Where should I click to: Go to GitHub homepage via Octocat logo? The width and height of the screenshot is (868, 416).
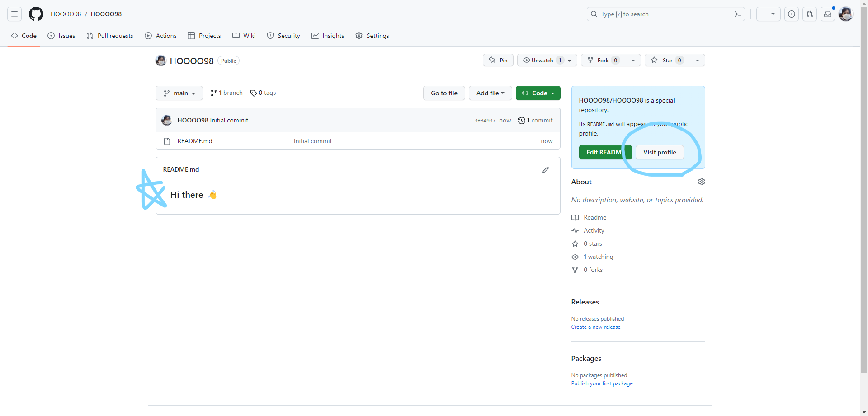[36, 14]
